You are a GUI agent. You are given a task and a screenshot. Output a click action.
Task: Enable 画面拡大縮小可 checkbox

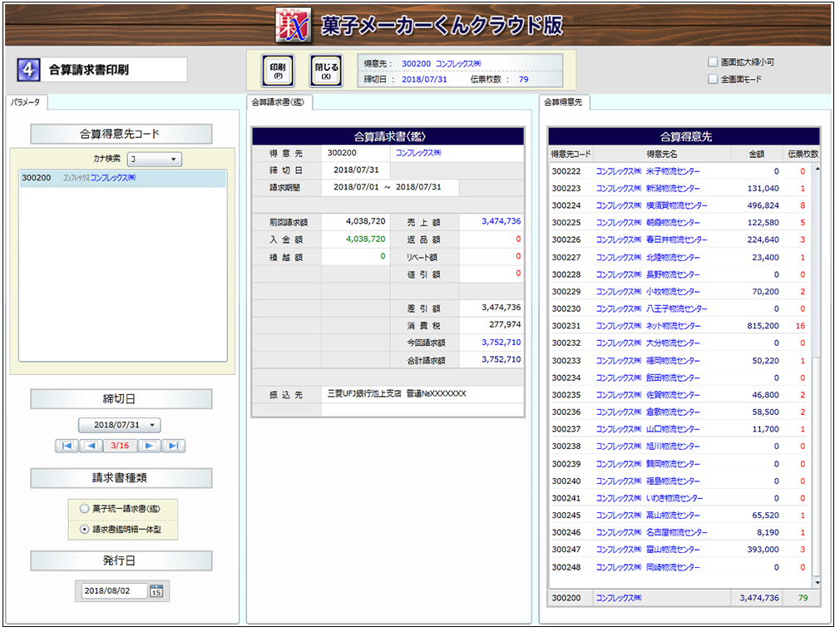(x=713, y=62)
